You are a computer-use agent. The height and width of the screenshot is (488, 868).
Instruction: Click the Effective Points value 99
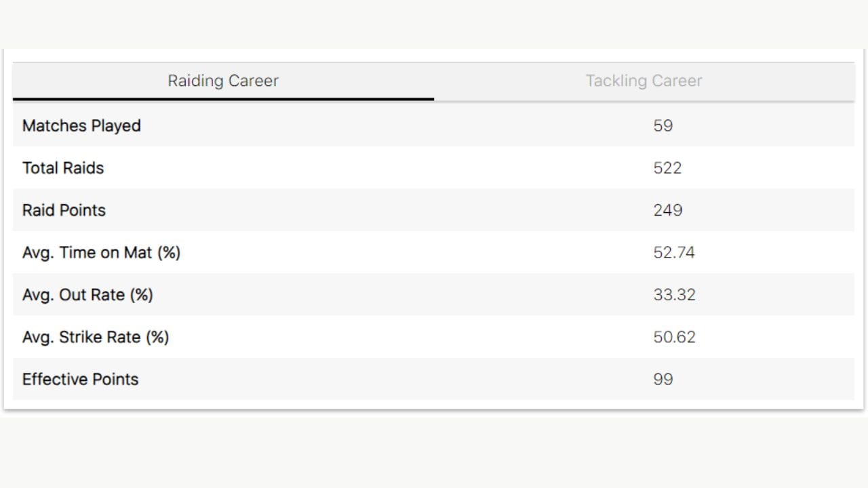tap(663, 379)
